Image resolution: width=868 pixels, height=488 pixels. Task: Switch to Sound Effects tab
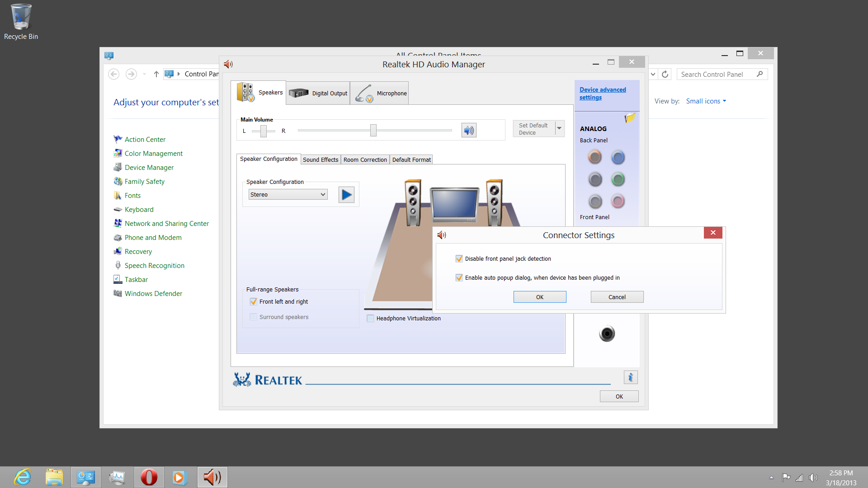[x=321, y=160]
